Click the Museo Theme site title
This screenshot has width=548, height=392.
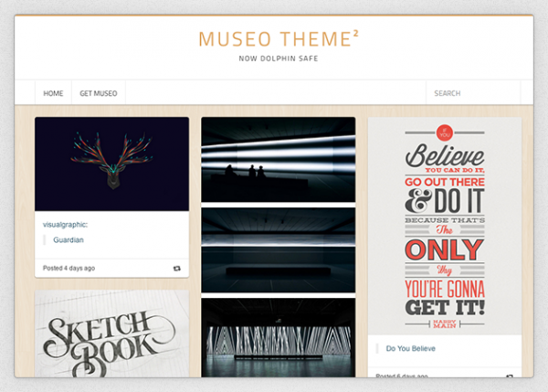[279, 38]
